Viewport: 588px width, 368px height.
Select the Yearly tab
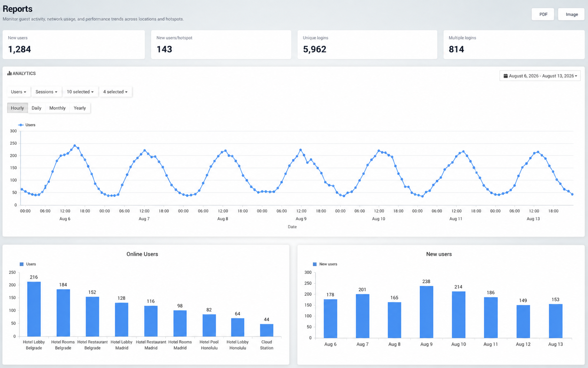(x=80, y=108)
